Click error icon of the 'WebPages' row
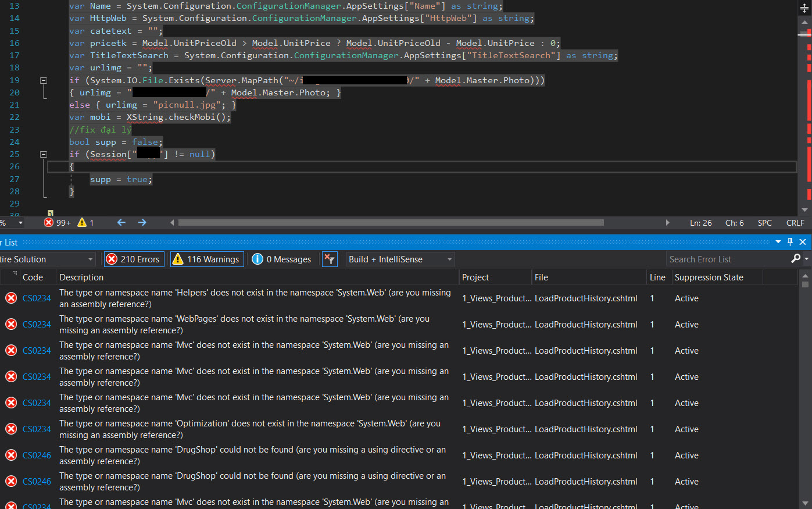 click(x=11, y=325)
